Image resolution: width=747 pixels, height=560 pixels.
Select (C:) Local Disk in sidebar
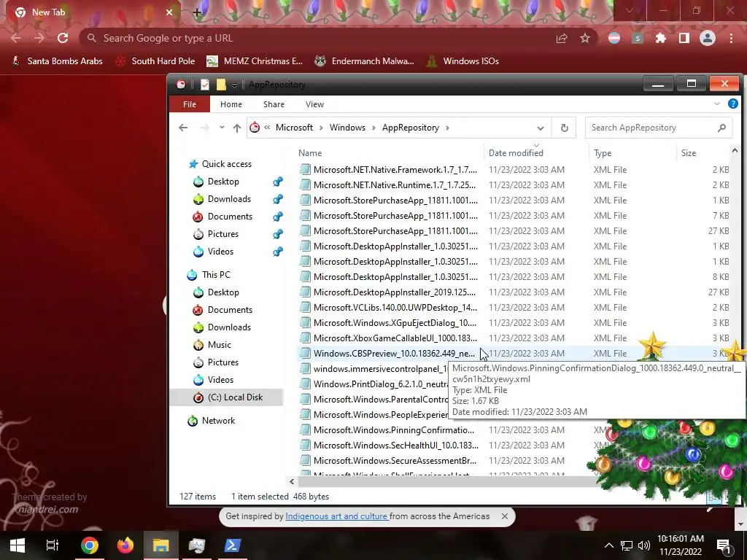228,397
